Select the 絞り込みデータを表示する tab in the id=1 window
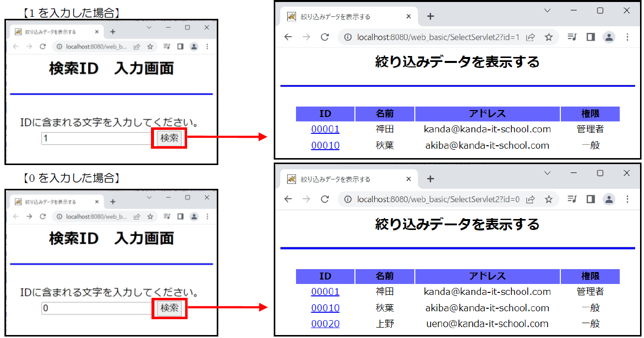The height and width of the screenshot is (338, 644). click(342, 17)
